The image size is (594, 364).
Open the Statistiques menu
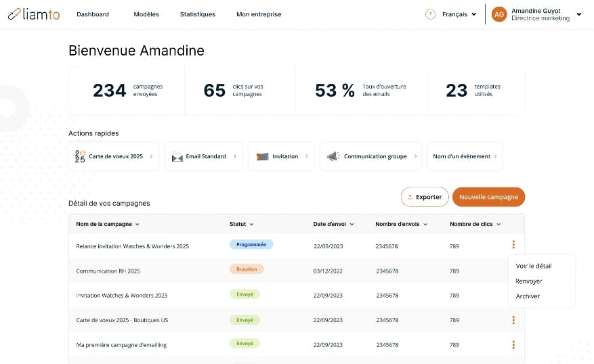[x=197, y=14]
